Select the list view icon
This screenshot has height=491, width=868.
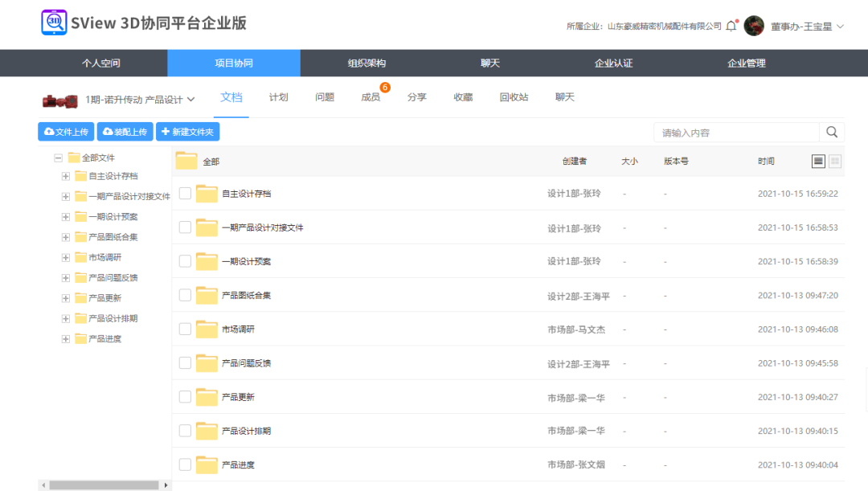pyautogui.click(x=817, y=161)
